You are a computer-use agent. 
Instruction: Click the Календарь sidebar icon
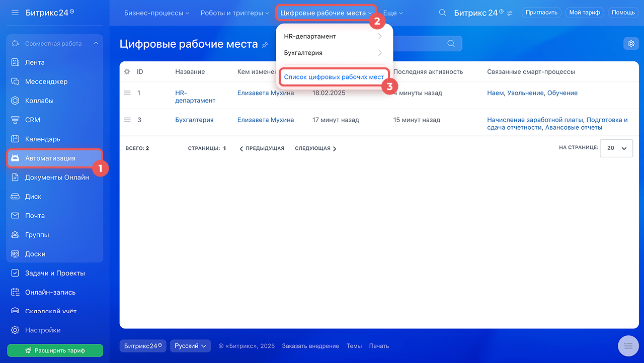15,139
